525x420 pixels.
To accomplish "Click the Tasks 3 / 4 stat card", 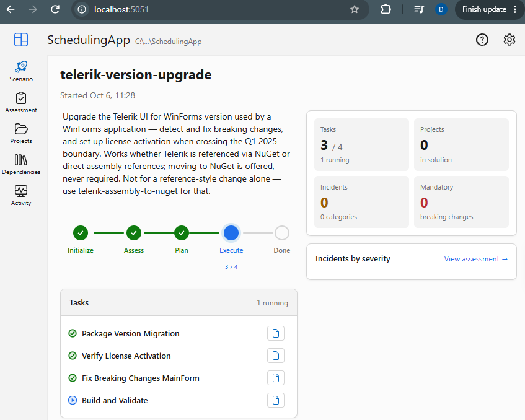I will [361, 144].
